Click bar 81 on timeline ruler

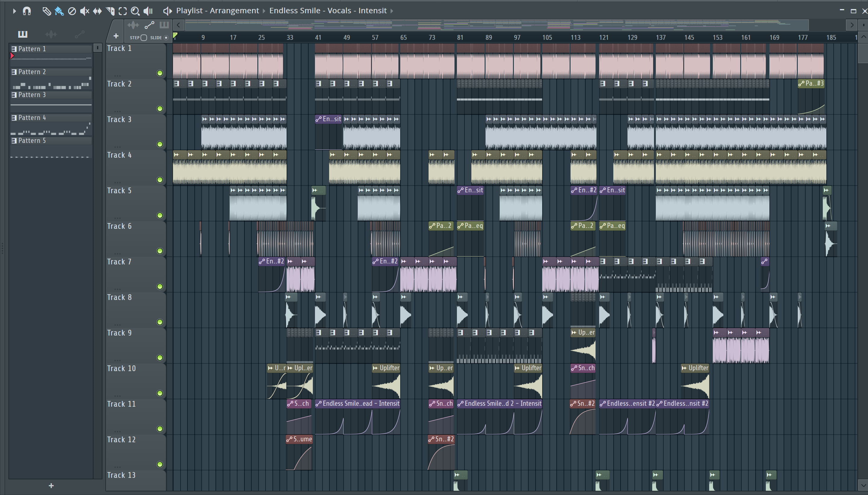[460, 37]
